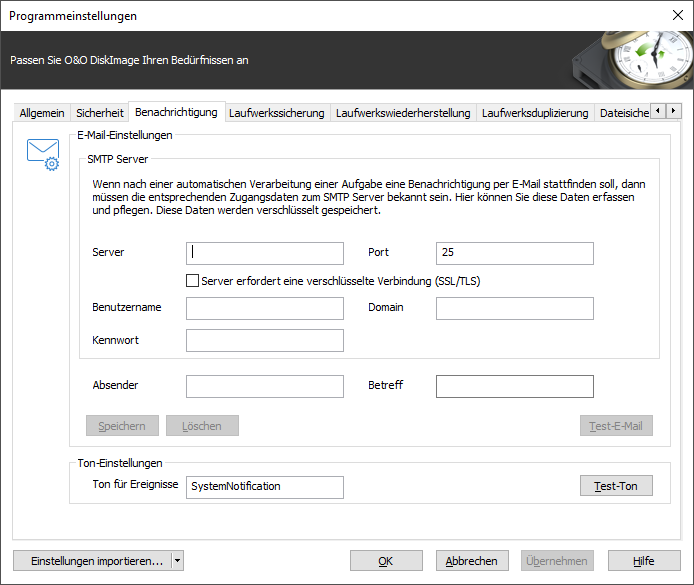Open Hilfe
Screen dimensions: 694x585
tap(644, 561)
